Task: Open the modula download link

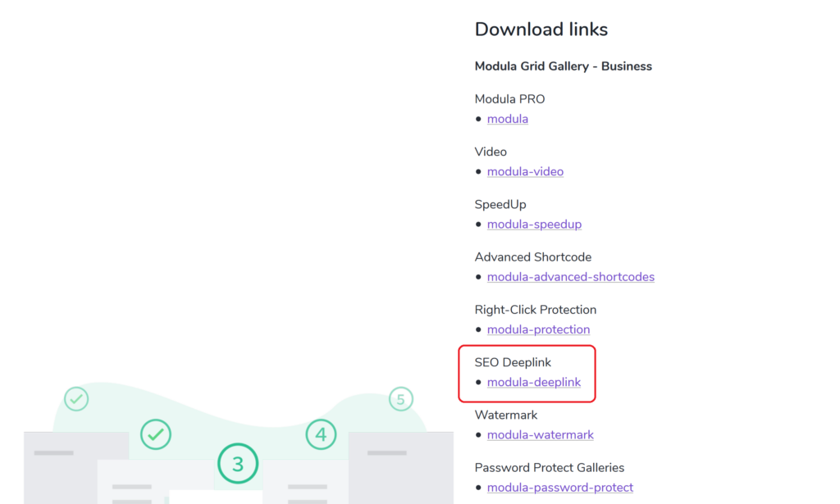Action: (x=507, y=118)
